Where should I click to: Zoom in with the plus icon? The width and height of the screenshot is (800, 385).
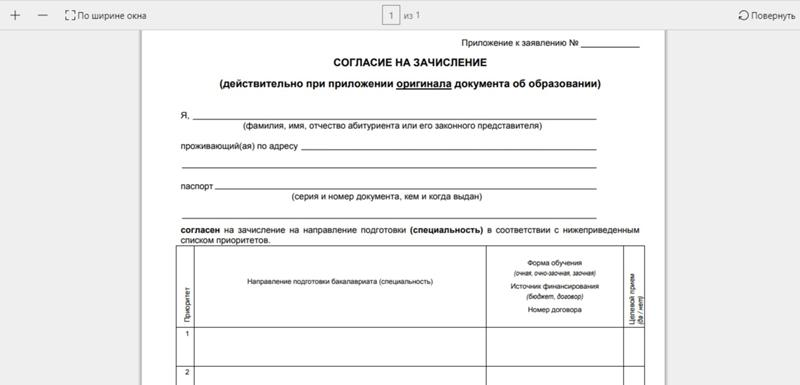(x=15, y=15)
